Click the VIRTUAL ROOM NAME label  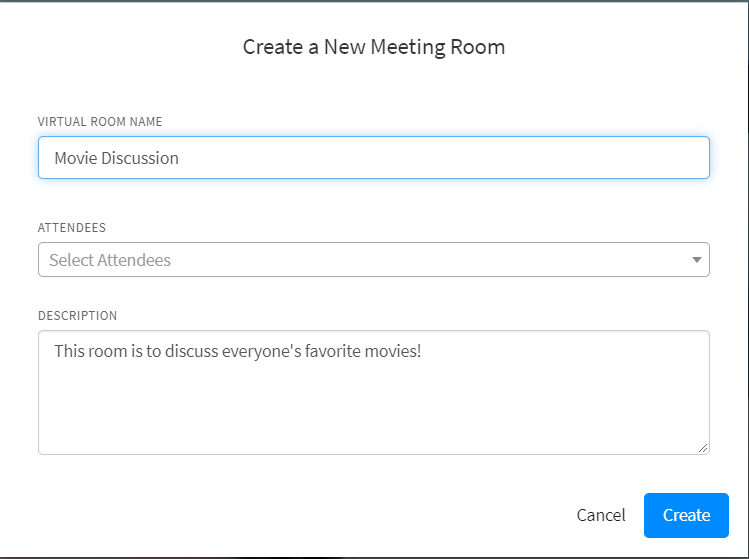(100, 121)
